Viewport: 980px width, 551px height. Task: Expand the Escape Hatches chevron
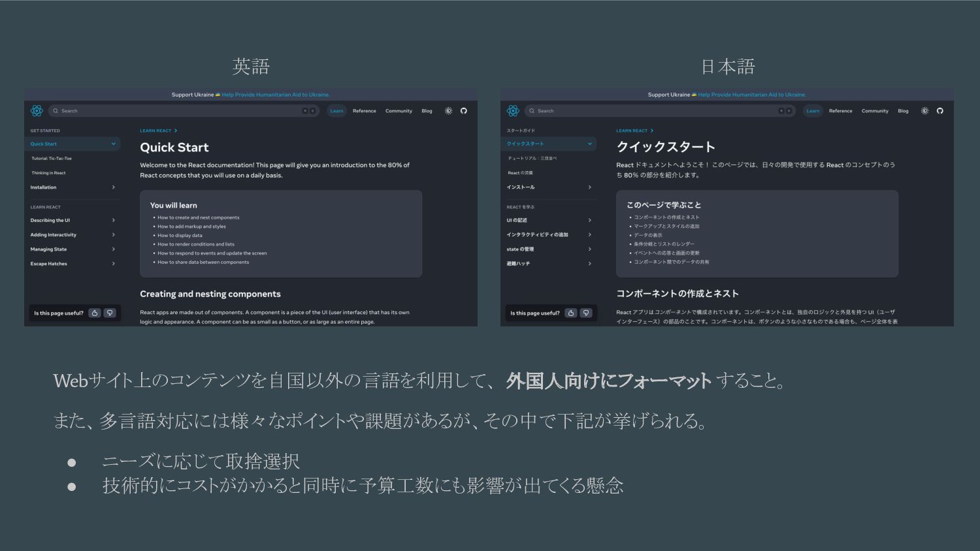tap(113, 264)
